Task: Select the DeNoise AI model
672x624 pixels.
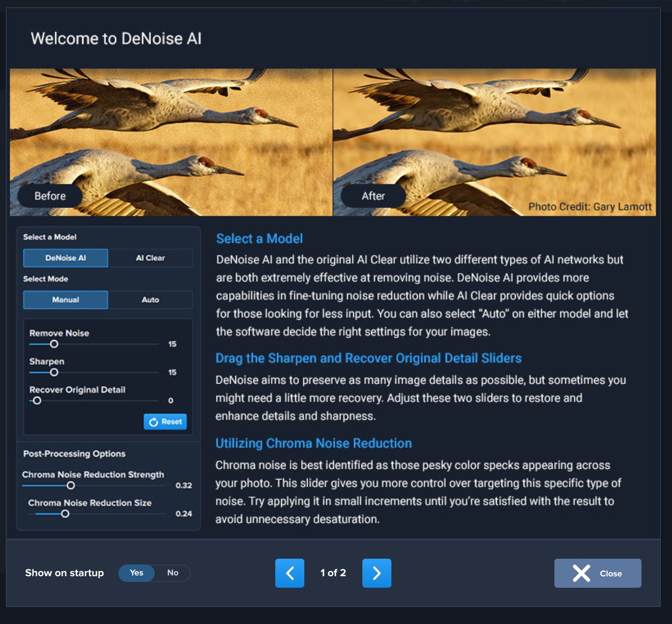Action: pos(66,258)
